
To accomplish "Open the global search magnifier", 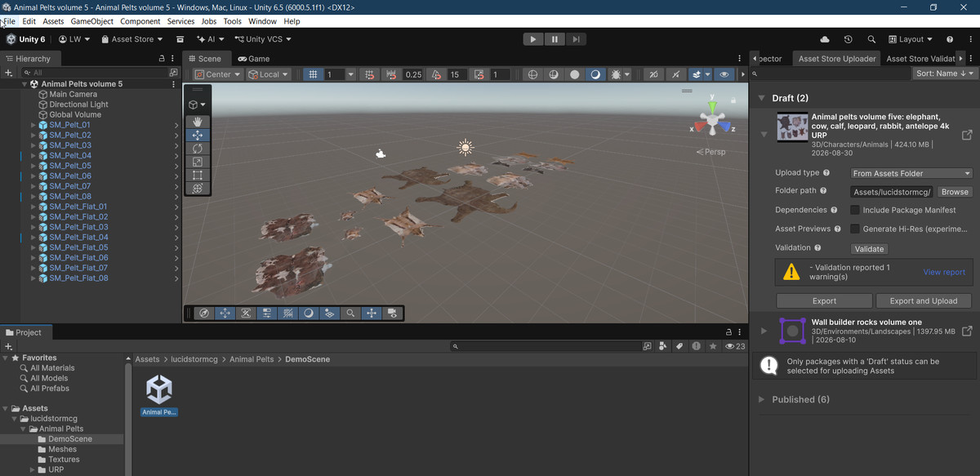I will coord(871,39).
